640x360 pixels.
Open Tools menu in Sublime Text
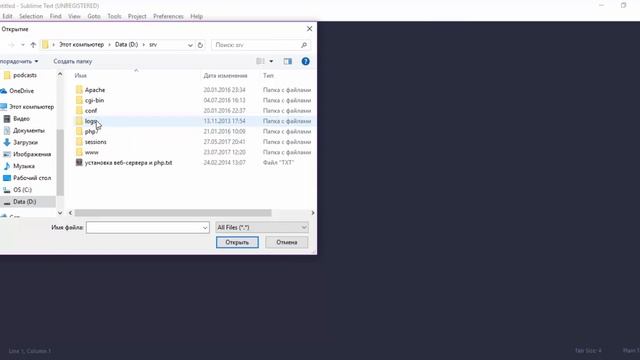pyautogui.click(x=114, y=16)
